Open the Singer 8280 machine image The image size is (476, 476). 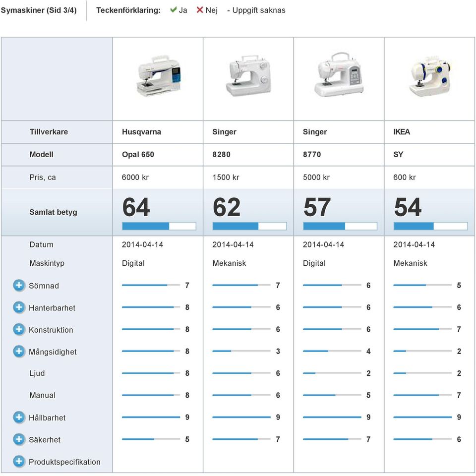[248, 75]
